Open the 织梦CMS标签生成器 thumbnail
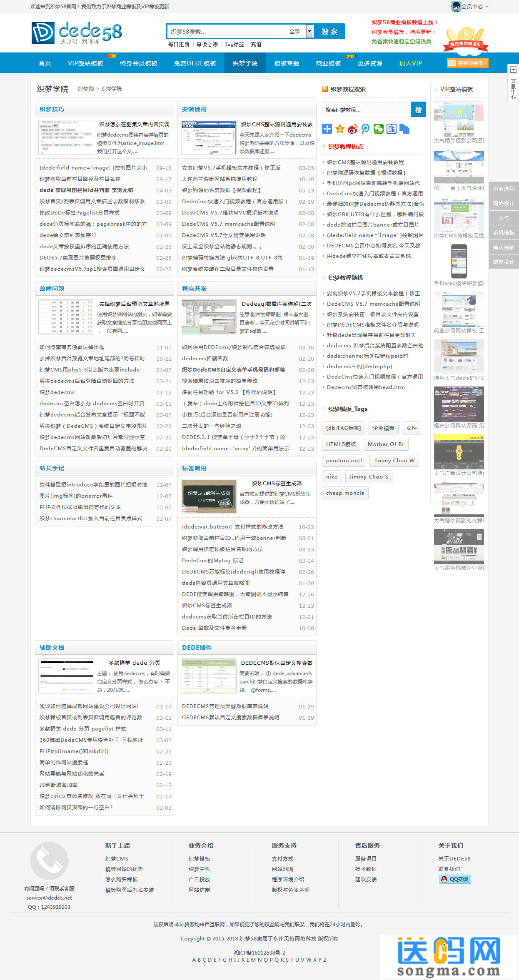The height and width of the screenshot is (980, 519). [209, 496]
